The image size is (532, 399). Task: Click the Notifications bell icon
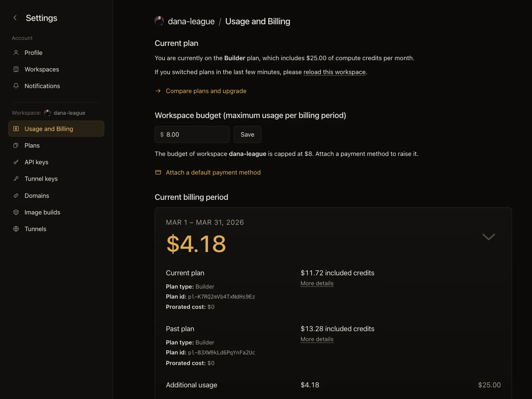click(16, 86)
